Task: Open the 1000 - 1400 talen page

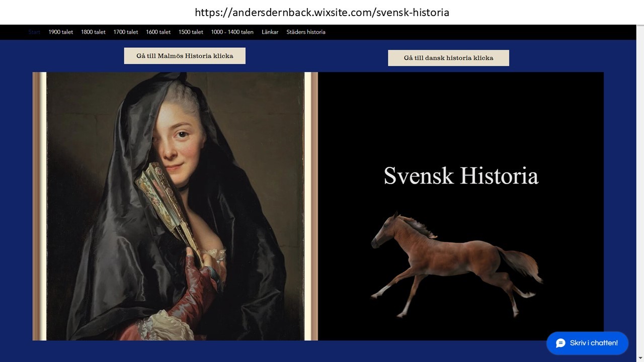Action: click(232, 32)
